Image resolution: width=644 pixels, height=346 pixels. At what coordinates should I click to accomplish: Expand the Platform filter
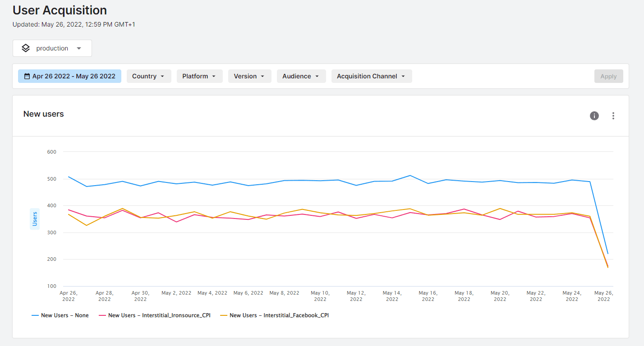tap(199, 76)
